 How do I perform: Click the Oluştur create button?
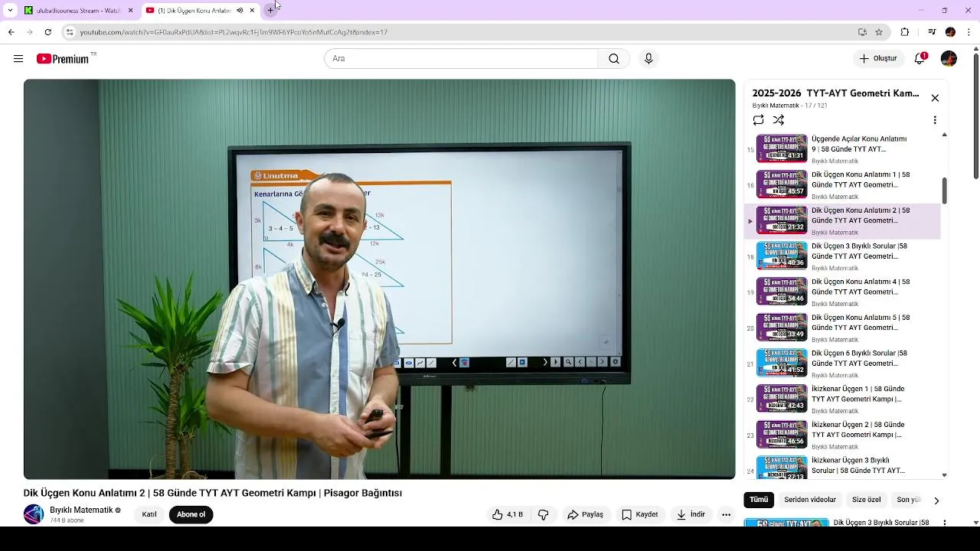pos(877,59)
